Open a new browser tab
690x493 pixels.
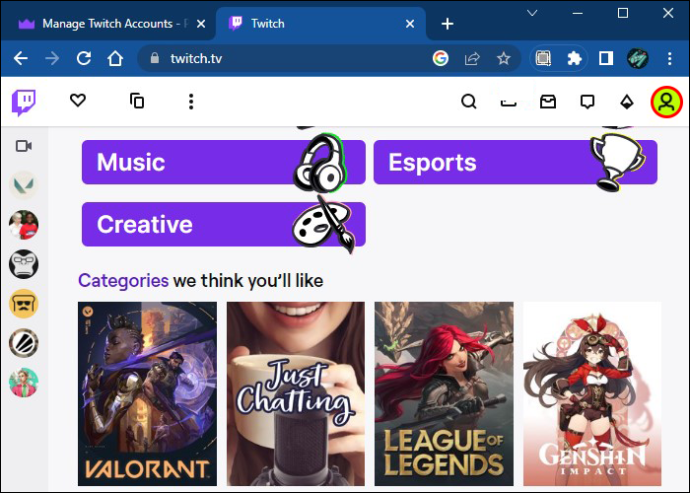447,24
